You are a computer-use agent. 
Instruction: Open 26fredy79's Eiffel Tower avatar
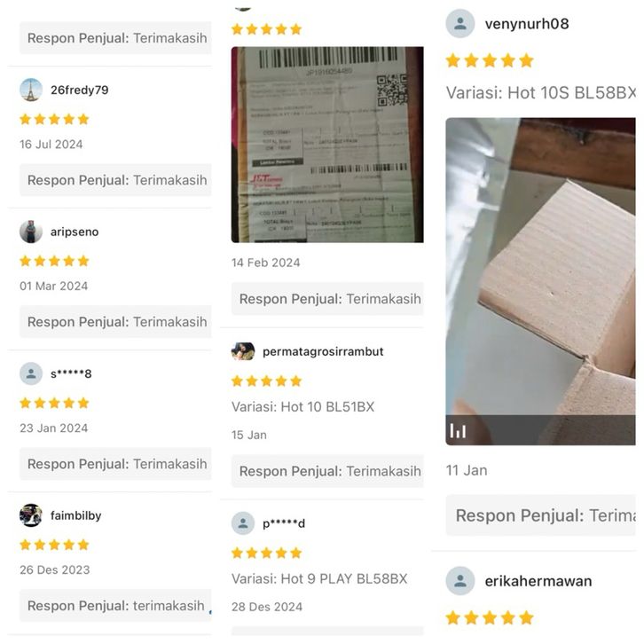coord(31,90)
